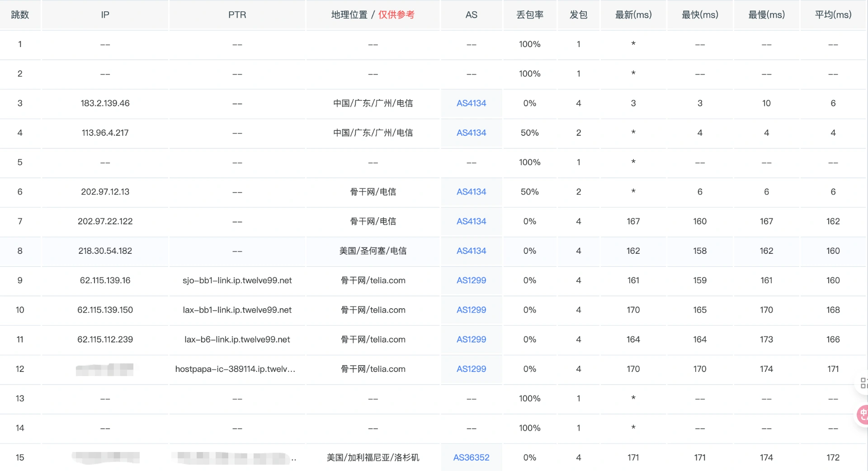The width and height of the screenshot is (868, 471).
Task: Open the AS36352 link
Action: point(471,457)
